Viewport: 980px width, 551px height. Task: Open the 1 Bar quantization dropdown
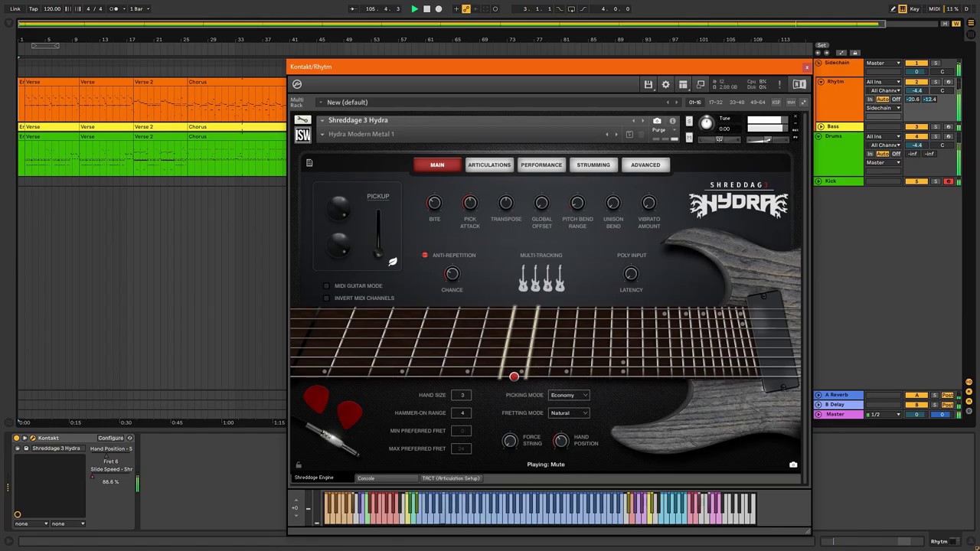(x=139, y=9)
